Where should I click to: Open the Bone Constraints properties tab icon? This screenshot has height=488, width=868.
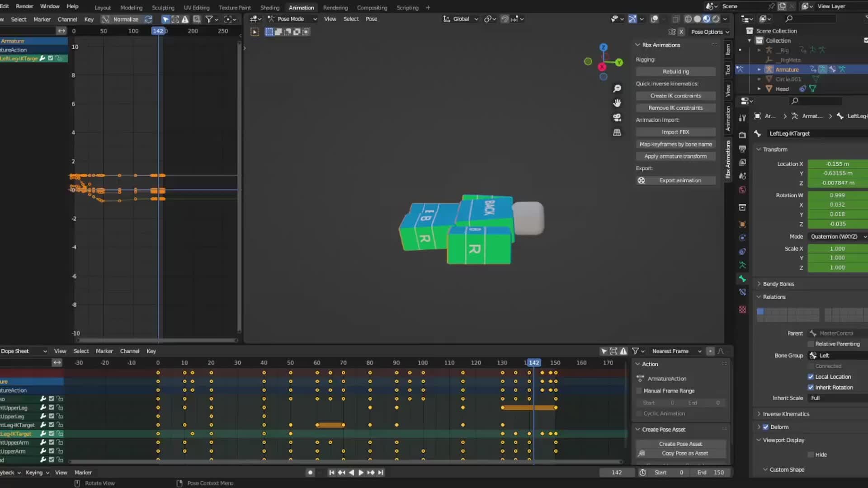(x=742, y=292)
